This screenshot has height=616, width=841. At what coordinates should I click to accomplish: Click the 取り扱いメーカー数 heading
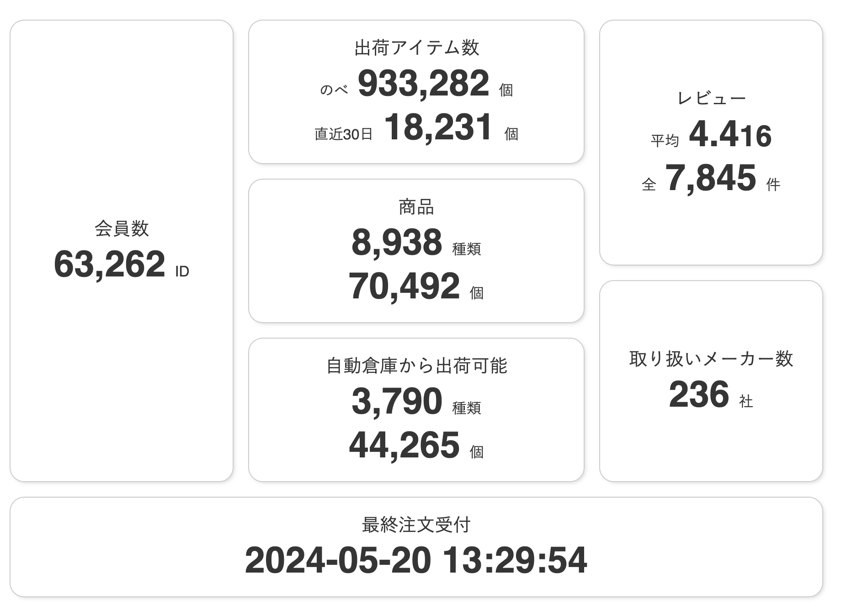[x=711, y=359]
